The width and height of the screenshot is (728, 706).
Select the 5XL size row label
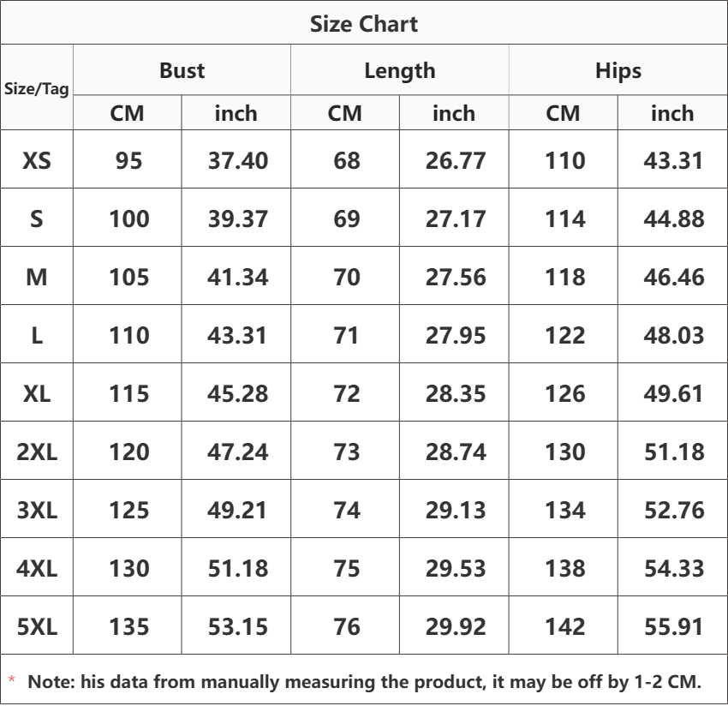(37, 626)
